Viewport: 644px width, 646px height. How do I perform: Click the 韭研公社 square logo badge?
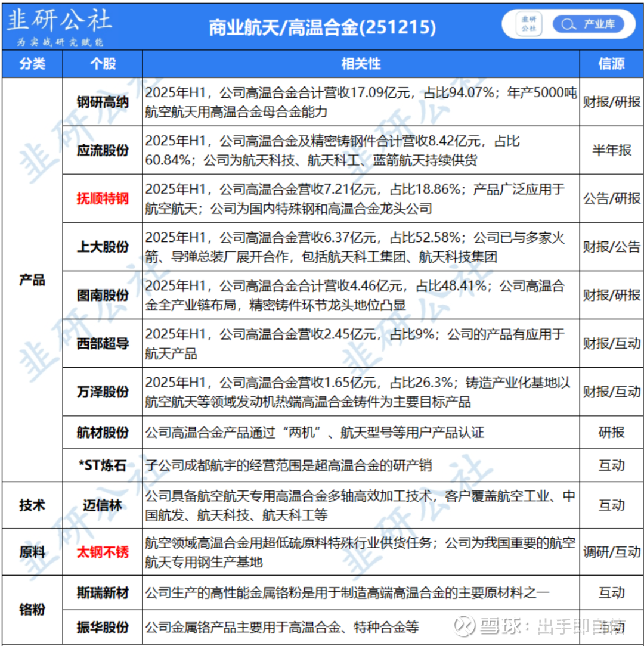(x=529, y=24)
